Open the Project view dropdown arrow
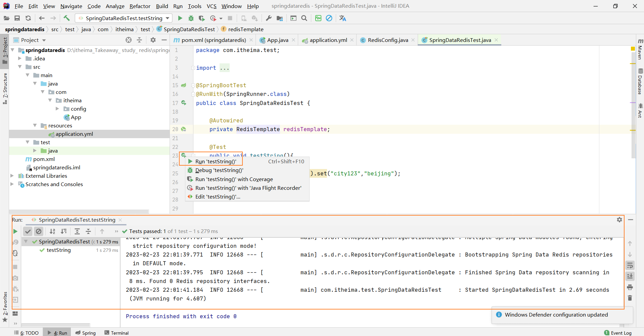The width and height of the screenshot is (644, 336). pos(44,40)
